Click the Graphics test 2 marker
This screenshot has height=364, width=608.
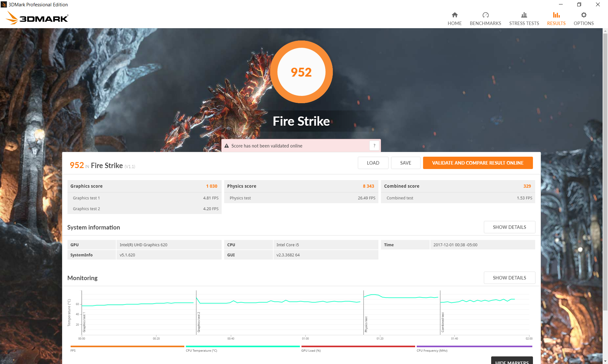click(x=199, y=322)
